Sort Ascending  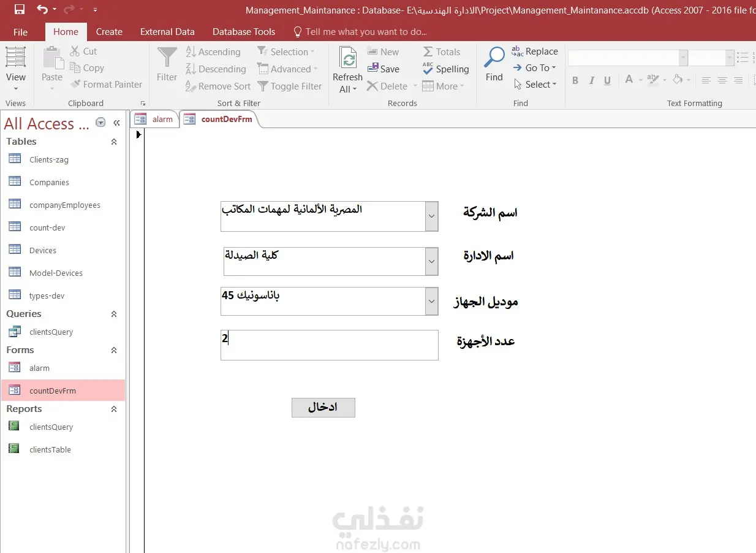[213, 52]
